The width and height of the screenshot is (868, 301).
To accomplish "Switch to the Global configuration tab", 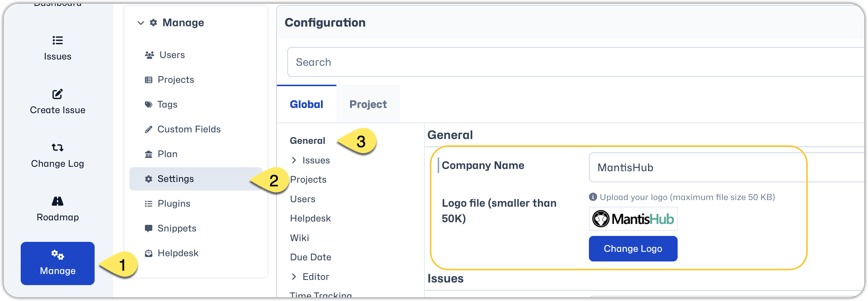I will (306, 104).
